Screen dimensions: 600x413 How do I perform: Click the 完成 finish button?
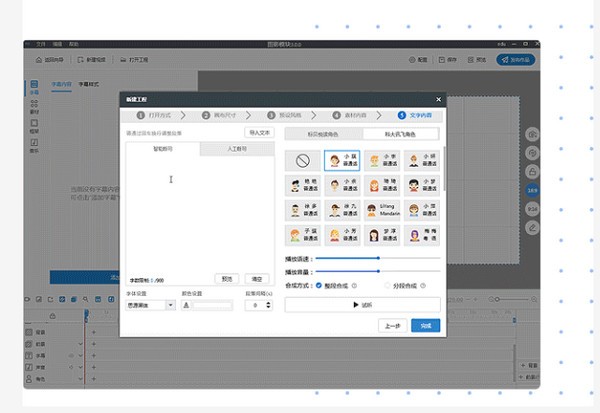[x=425, y=326]
